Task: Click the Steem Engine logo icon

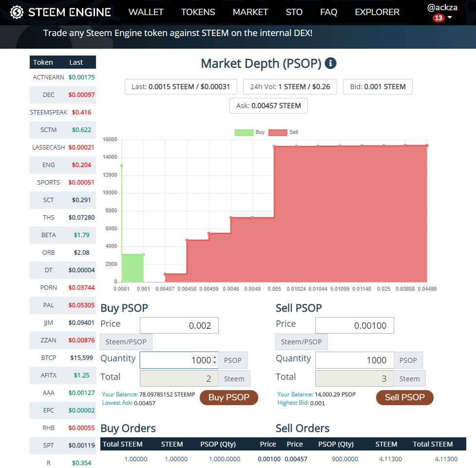Action: [17, 12]
